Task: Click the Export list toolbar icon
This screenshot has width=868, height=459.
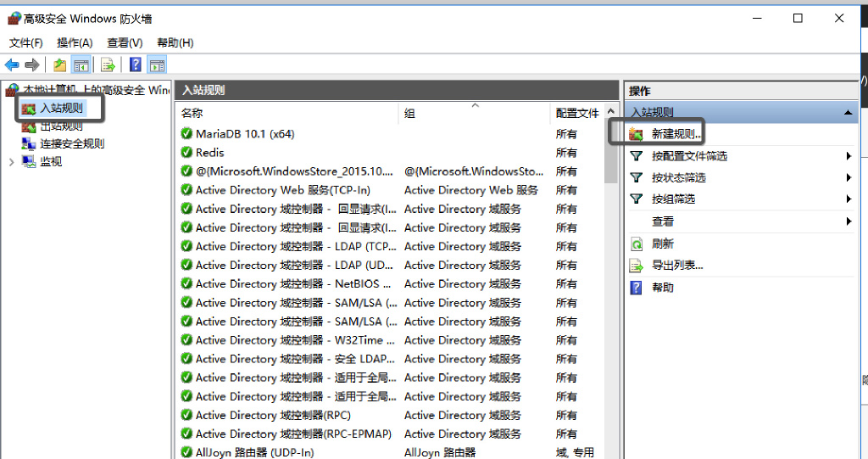Action: [108, 65]
